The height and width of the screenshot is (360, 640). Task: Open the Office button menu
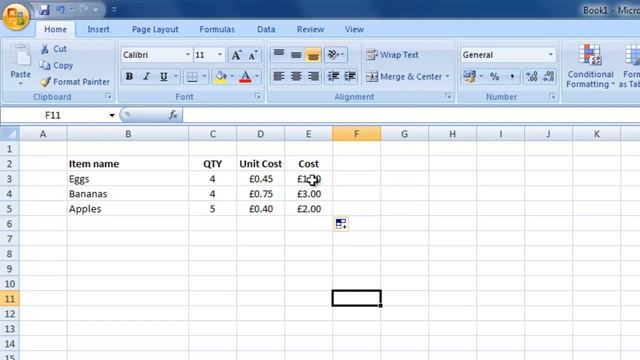click(16, 16)
